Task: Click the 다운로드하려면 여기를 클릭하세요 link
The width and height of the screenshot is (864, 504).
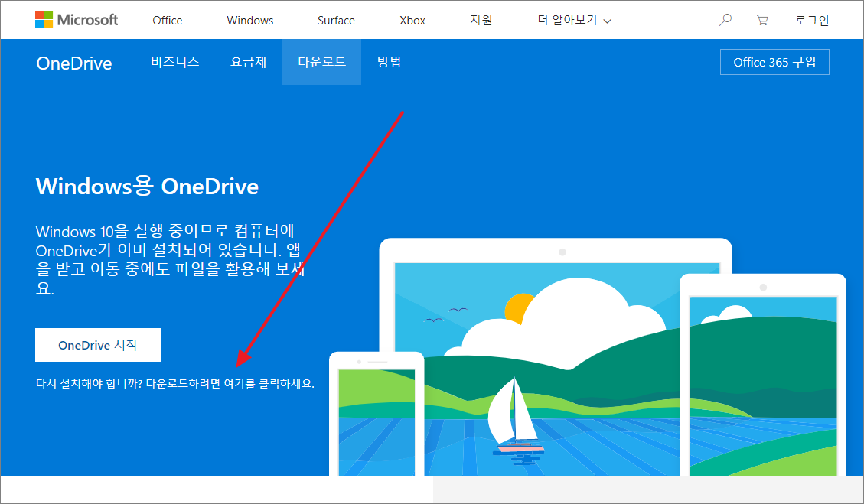Action: coord(230,383)
